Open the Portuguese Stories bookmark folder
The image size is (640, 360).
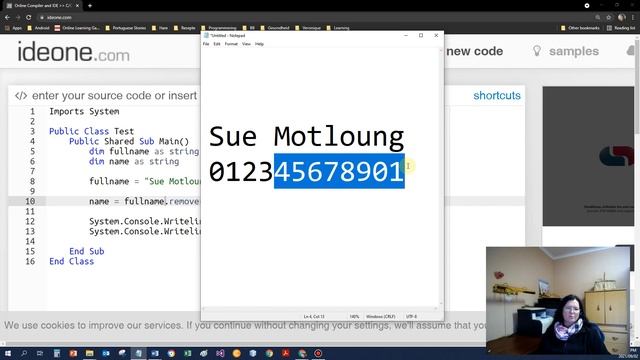tap(126, 28)
